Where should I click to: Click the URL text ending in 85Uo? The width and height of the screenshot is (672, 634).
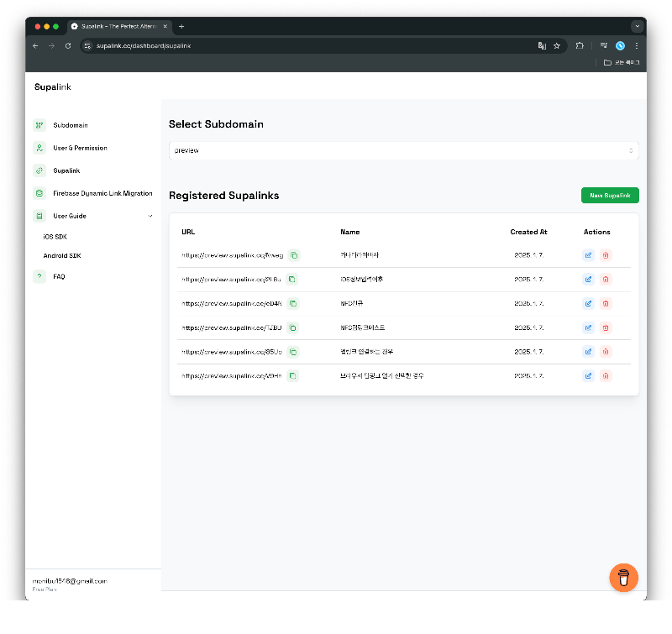(232, 352)
